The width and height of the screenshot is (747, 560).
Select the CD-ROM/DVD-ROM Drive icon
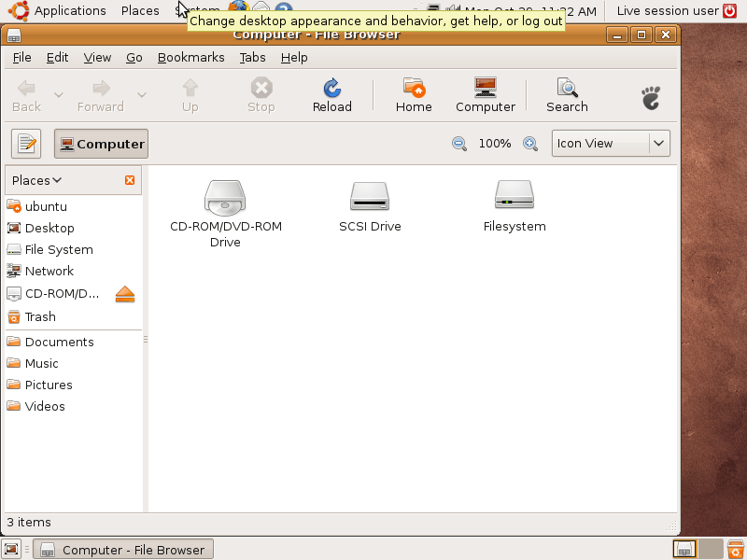pos(225,197)
